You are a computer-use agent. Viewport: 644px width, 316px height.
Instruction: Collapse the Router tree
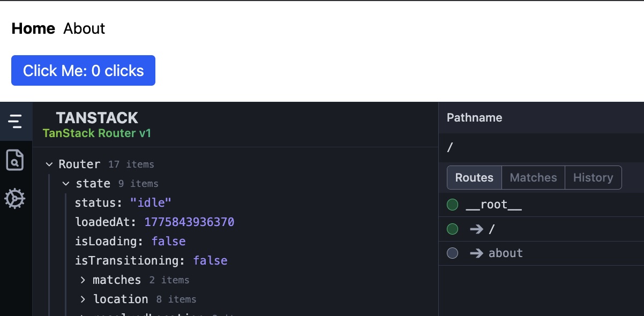pos(49,164)
